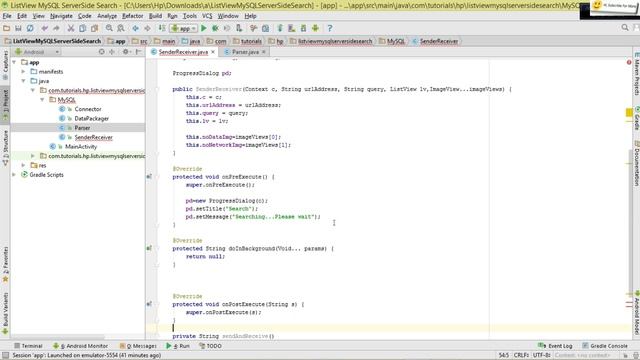This screenshot has width=640, height=360.
Task: Click the tutorials breadcrumb folder
Action: pos(247,41)
